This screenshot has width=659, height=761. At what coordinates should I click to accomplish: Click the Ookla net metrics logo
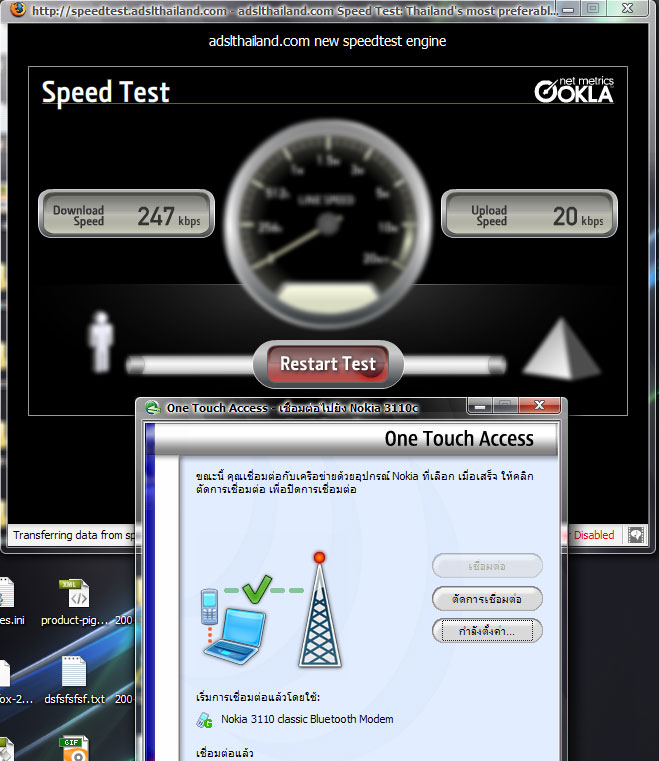tap(574, 90)
